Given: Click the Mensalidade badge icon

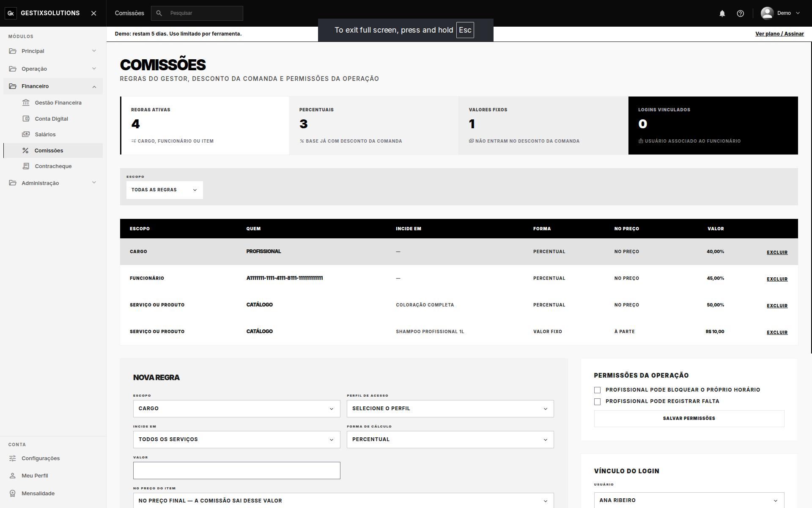Looking at the screenshot, I should [13, 493].
